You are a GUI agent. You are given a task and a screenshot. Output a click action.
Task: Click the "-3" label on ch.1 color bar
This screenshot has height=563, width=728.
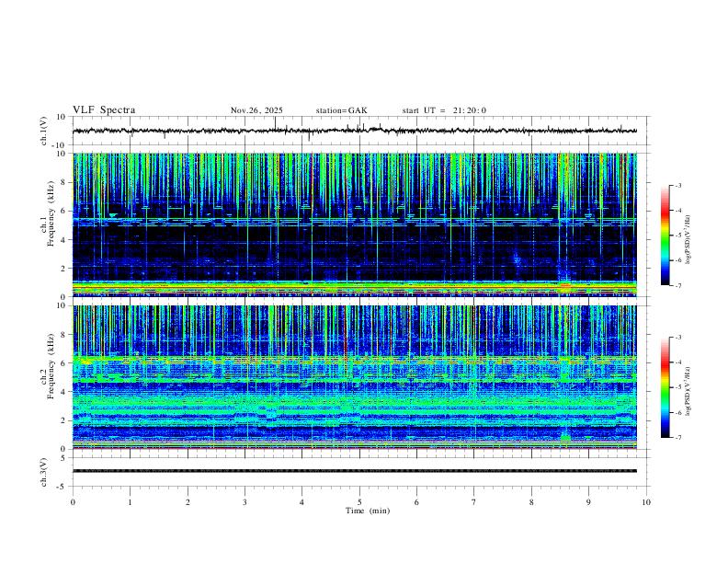[x=677, y=186]
